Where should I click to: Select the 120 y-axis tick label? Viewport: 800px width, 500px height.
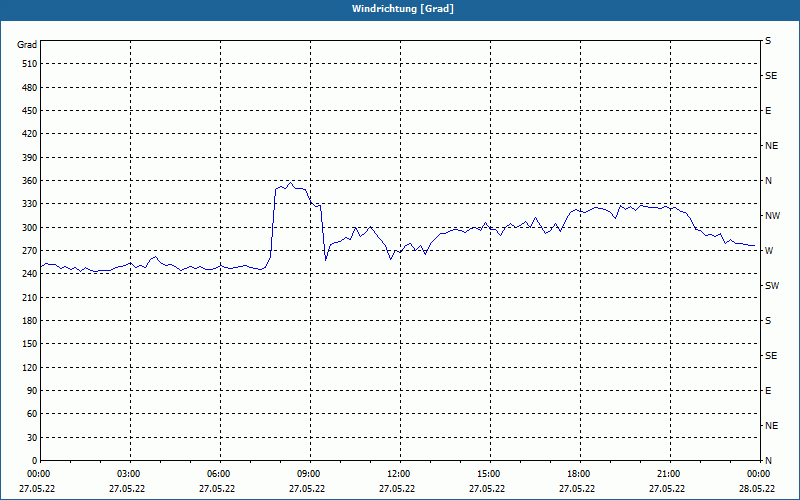[x=29, y=368]
